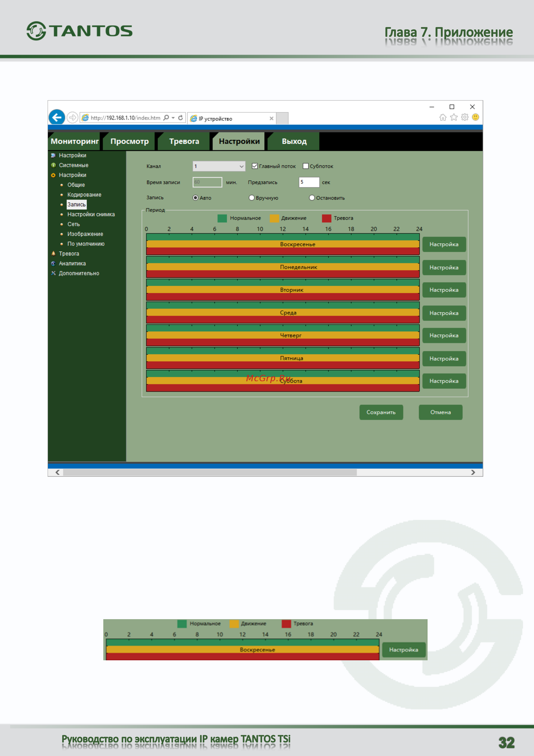The height and width of the screenshot is (756, 534).
Task: Click horizontal scrollbar right arrow
Action: (x=473, y=472)
